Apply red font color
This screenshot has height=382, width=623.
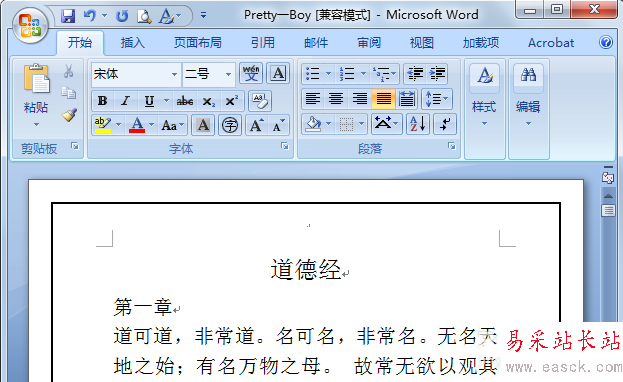coord(137,125)
